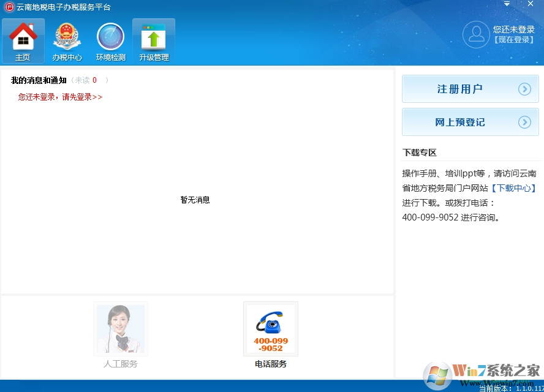Open 电话服务 phone service
544x392 pixels.
coord(270,328)
